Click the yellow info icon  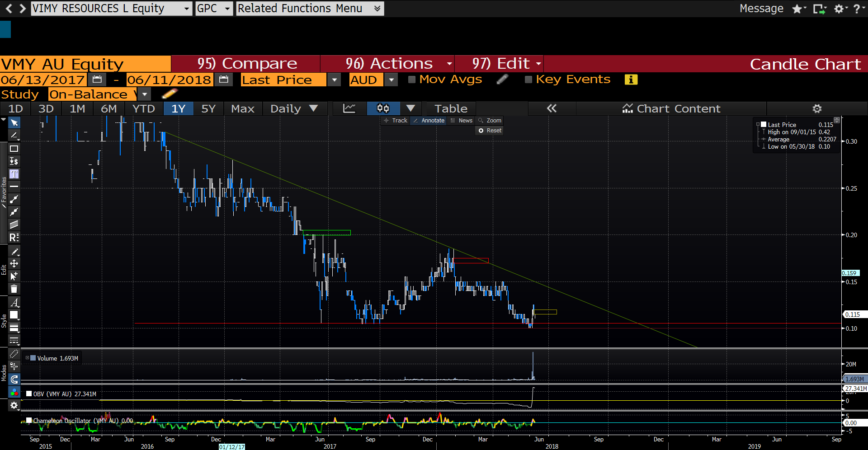(631, 80)
